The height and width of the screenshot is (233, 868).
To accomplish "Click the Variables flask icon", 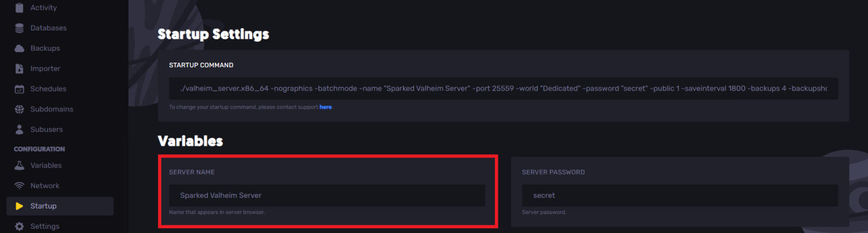I will click(x=19, y=165).
